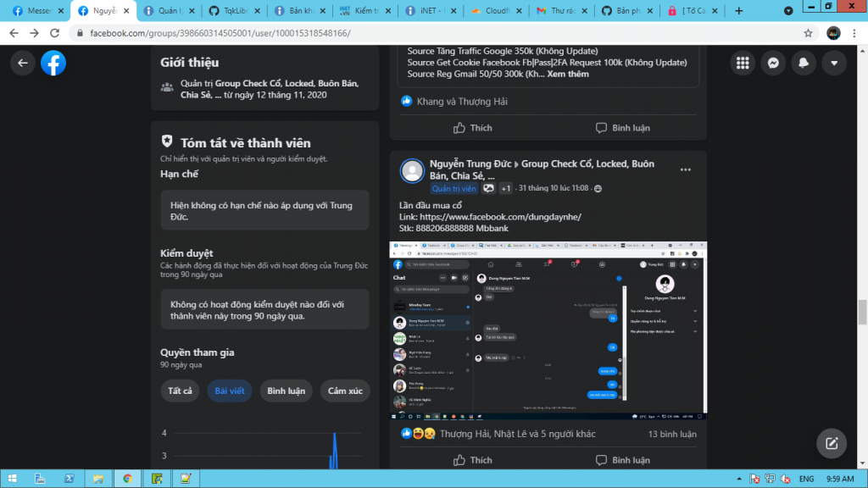Open the notifications bell icon
868x488 pixels.
coord(804,63)
